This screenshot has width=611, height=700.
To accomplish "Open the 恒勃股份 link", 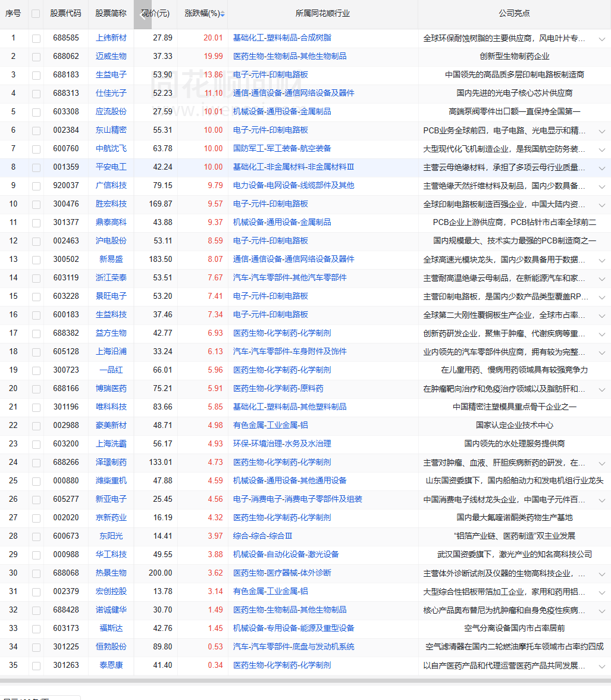I will pos(111,647).
